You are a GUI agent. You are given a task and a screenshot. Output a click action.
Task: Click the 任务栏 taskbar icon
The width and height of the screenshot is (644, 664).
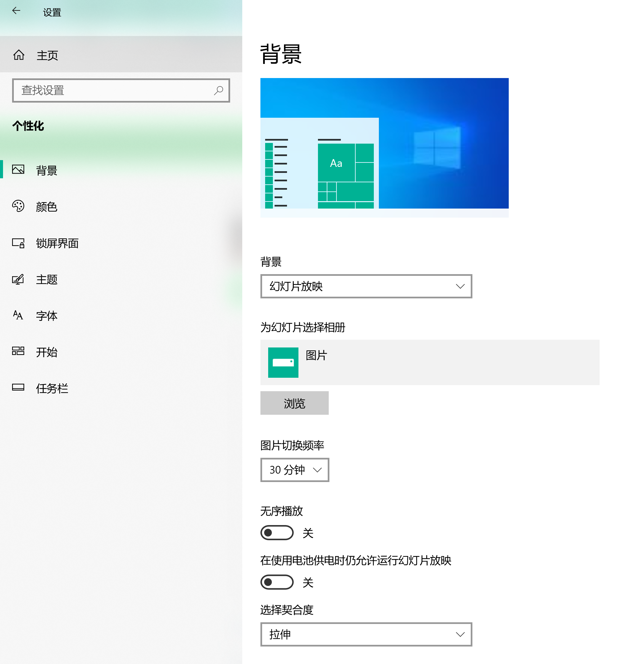coord(18,387)
